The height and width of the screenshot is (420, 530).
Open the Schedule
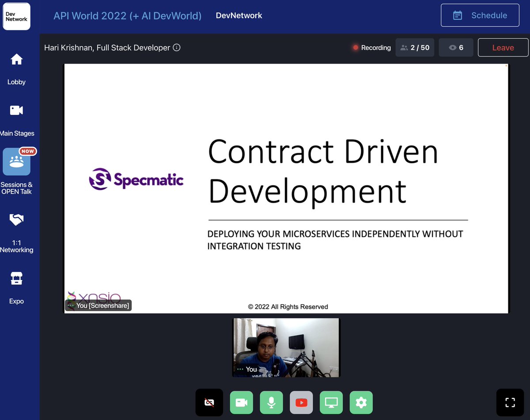click(480, 15)
